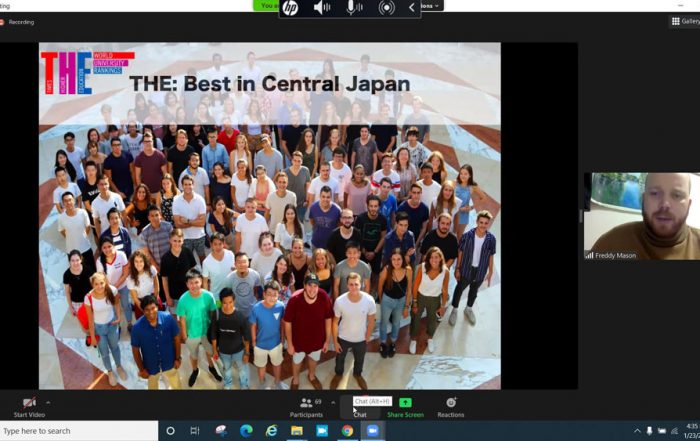Click the system clock in the tray

click(x=692, y=431)
